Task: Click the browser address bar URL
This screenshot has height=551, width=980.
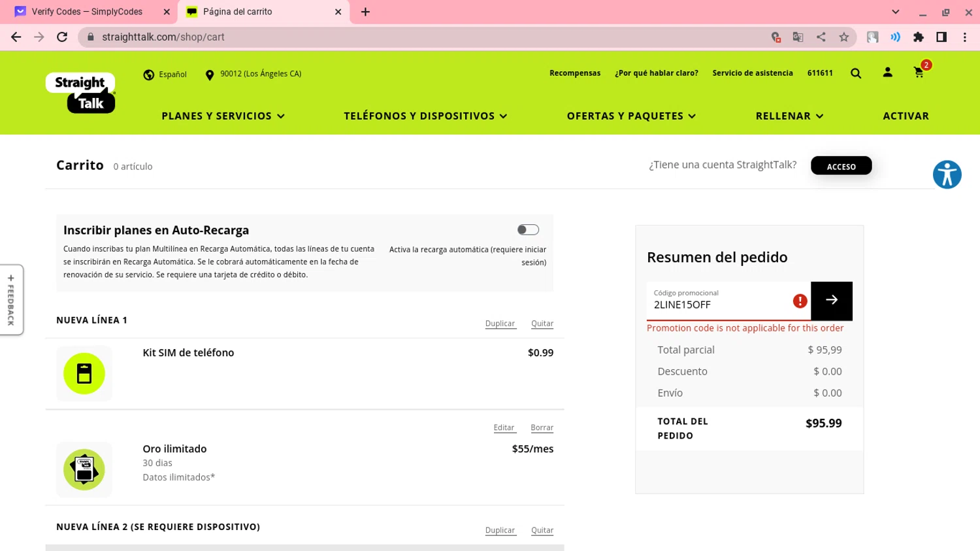Action: [x=163, y=37]
